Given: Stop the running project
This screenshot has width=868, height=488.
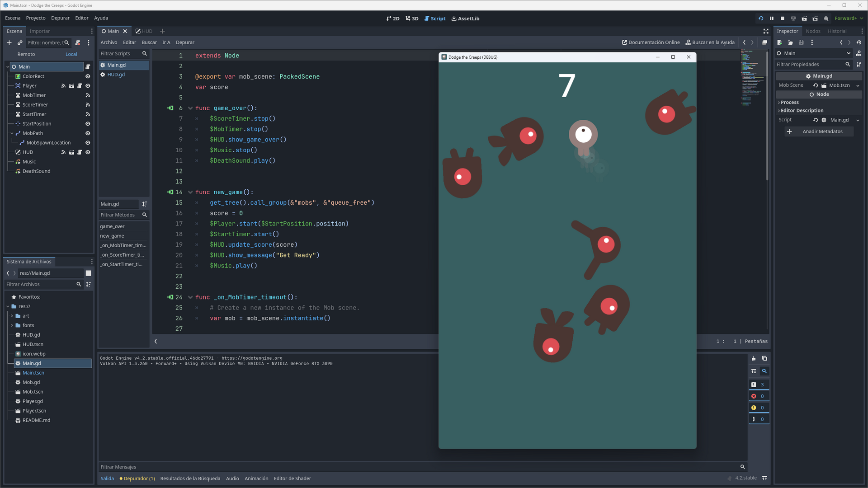Looking at the screenshot, I should pyautogui.click(x=783, y=19).
